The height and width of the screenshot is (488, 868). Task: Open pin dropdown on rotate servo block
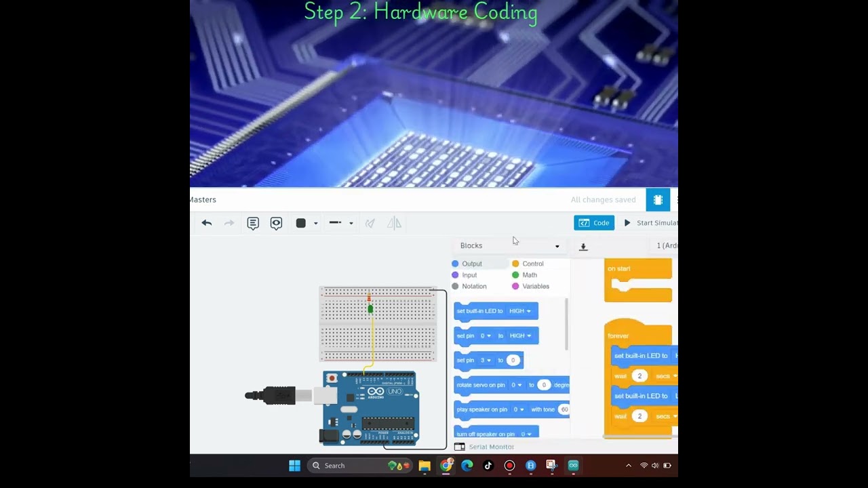pos(517,385)
